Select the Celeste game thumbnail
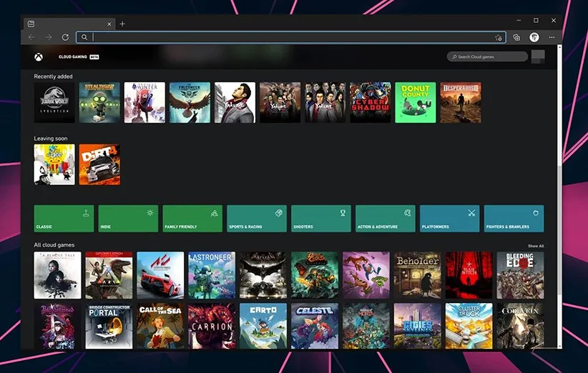The width and height of the screenshot is (588, 373). 314,326
